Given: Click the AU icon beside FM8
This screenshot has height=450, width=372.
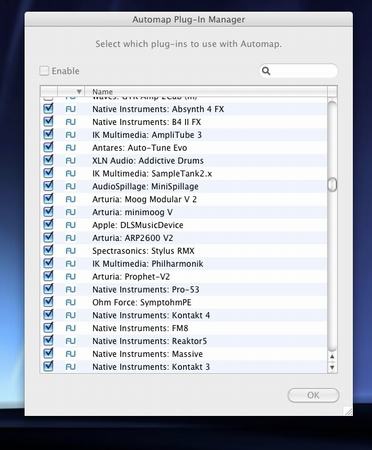Looking at the screenshot, I should (x=71, y=328).
